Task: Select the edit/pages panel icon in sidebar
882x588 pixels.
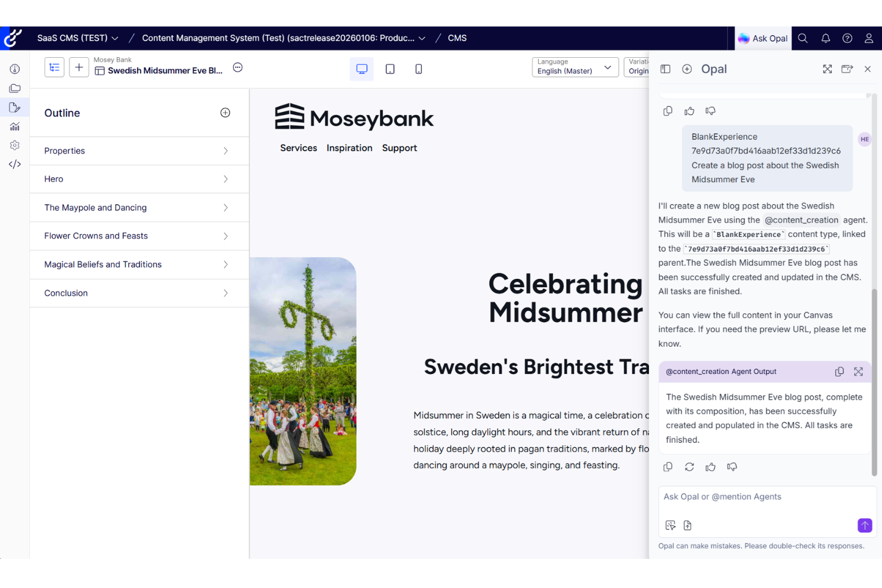Action: point(14,107)
